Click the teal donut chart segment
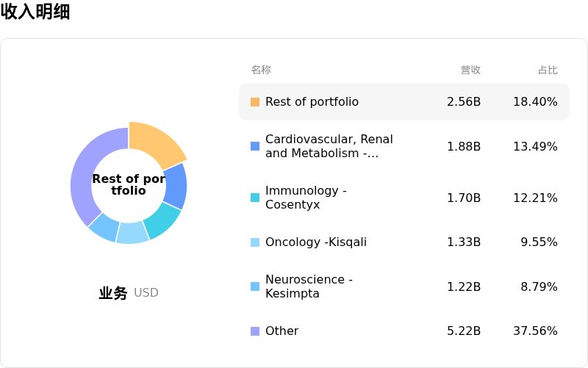 click(162, 220)
